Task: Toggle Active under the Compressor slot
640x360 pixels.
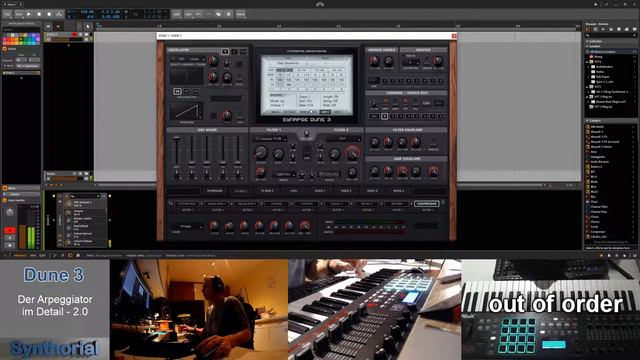Action: click(x=427, y=210)
